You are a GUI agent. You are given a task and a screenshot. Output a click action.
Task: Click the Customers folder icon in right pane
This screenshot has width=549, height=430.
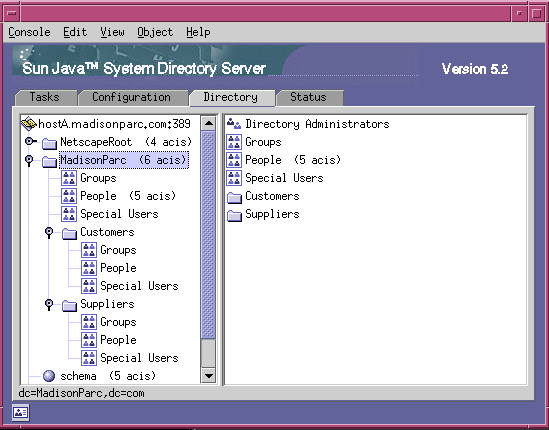[234, 197]
